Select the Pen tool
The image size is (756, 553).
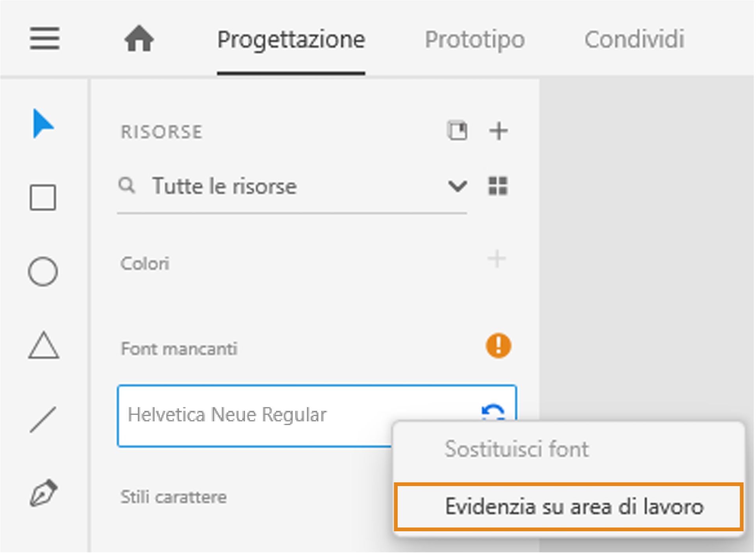point(43,492)
